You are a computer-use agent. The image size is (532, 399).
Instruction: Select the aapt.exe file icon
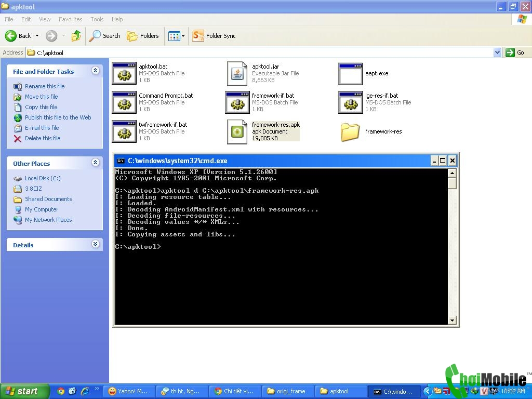[x=351, y=74]
